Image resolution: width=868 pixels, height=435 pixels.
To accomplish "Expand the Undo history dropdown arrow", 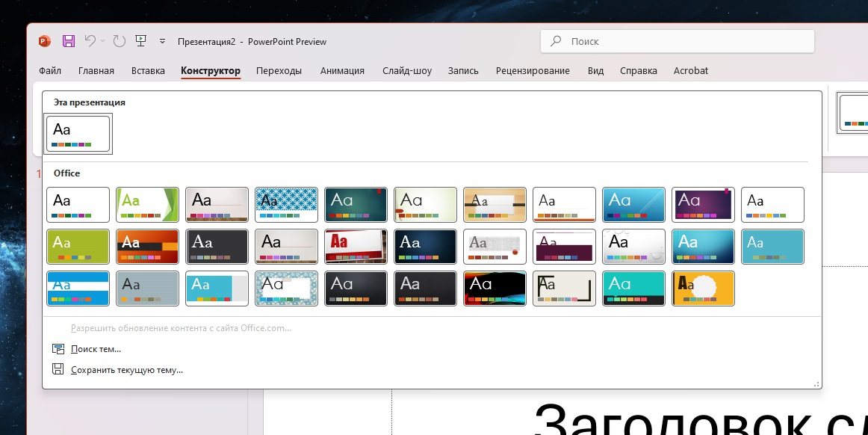I will click(102, 42).
